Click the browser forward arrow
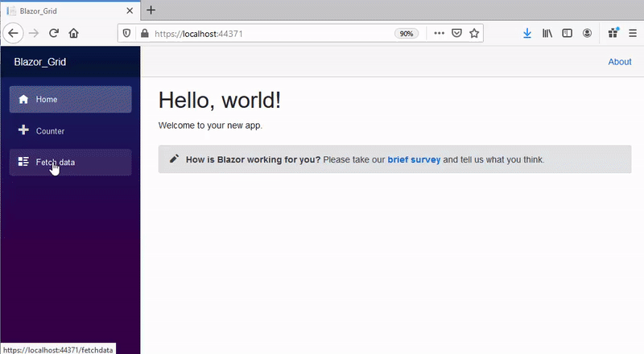644x354 pixels. 34,33
